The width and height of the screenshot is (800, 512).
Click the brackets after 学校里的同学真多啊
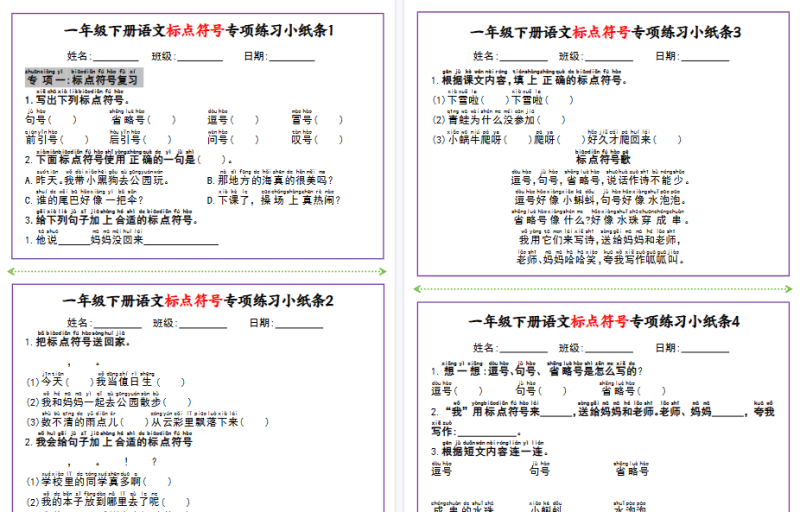(x=157, y=482)
